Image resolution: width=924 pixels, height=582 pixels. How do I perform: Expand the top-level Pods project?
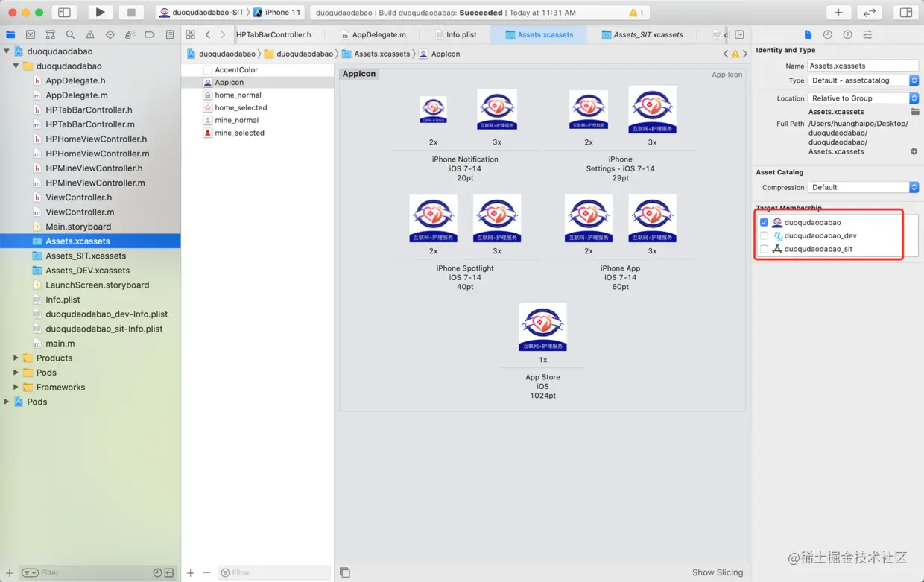click(7, 402)
